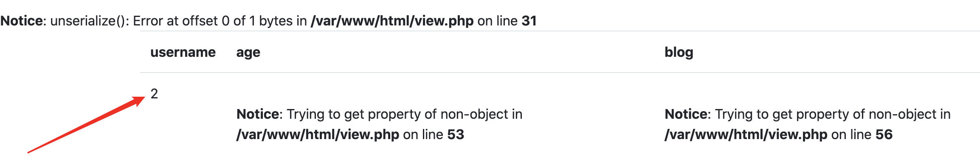The height and width of the screenshot is (162, 980).
Task: Click 'on line' text before 53
Action: (x=423, y=134)
